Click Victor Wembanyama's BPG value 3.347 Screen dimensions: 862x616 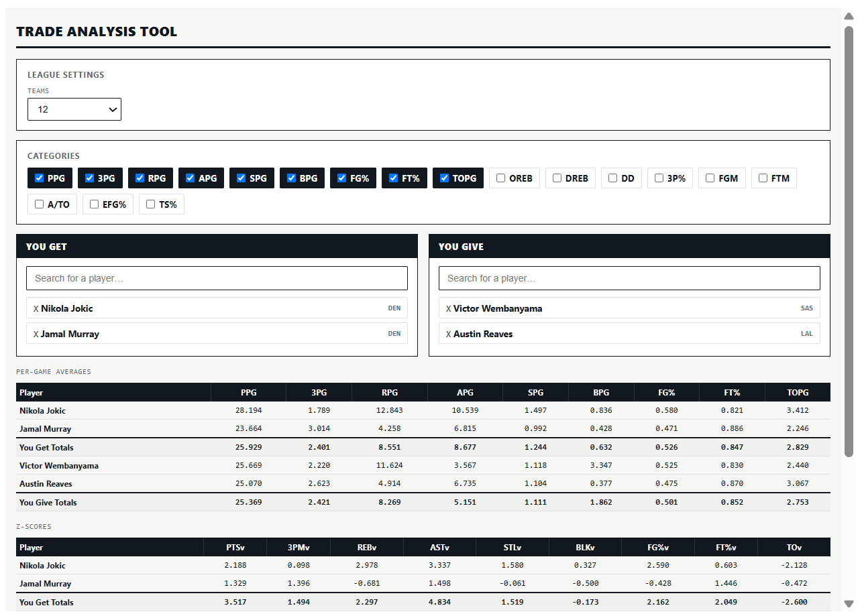click(601, 466)
